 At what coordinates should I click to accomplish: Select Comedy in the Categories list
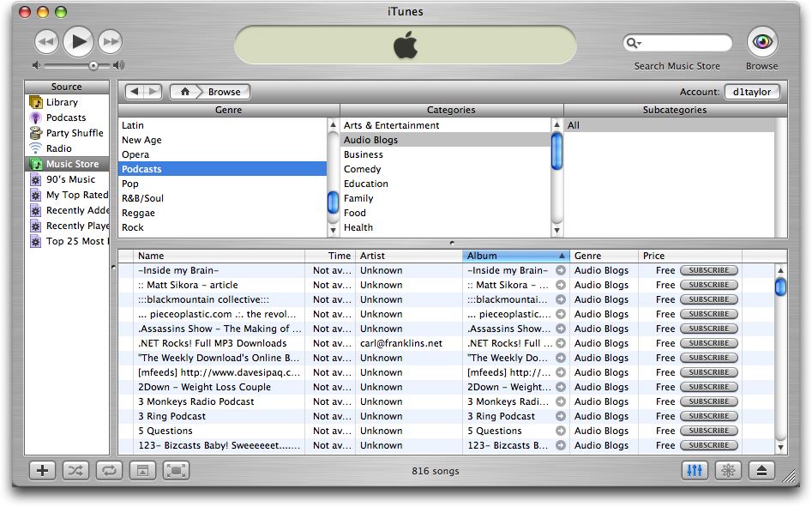click(362, 169)
